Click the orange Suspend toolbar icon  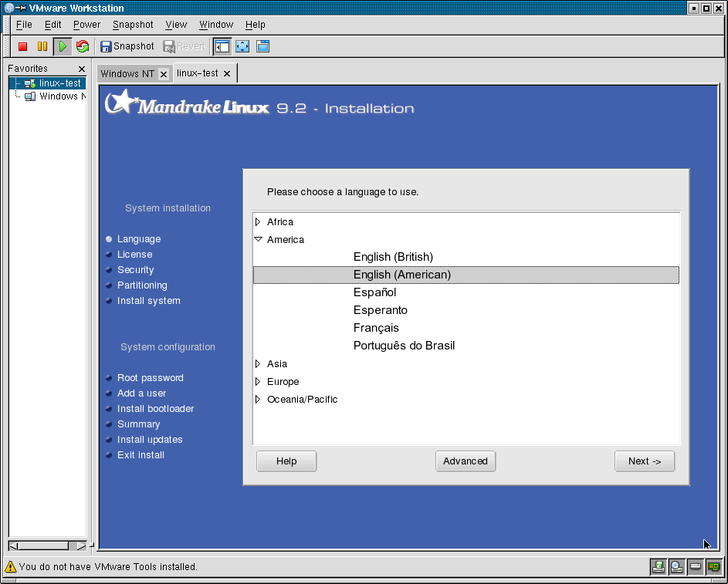[x=42, y=46]
